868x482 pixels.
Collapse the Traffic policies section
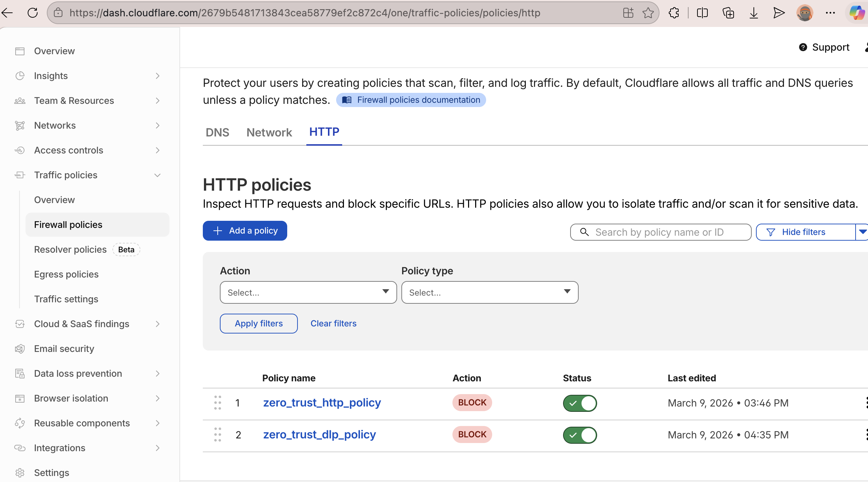157,175
